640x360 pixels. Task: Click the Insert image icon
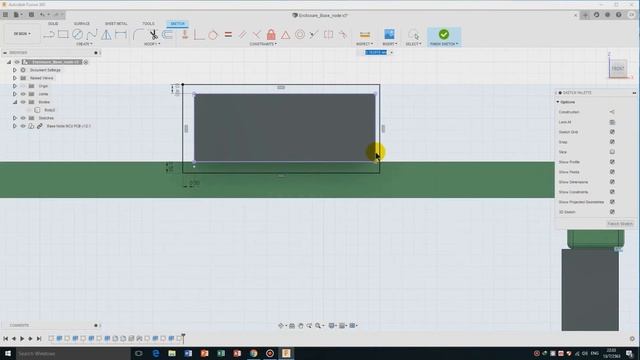coord(389,34)
